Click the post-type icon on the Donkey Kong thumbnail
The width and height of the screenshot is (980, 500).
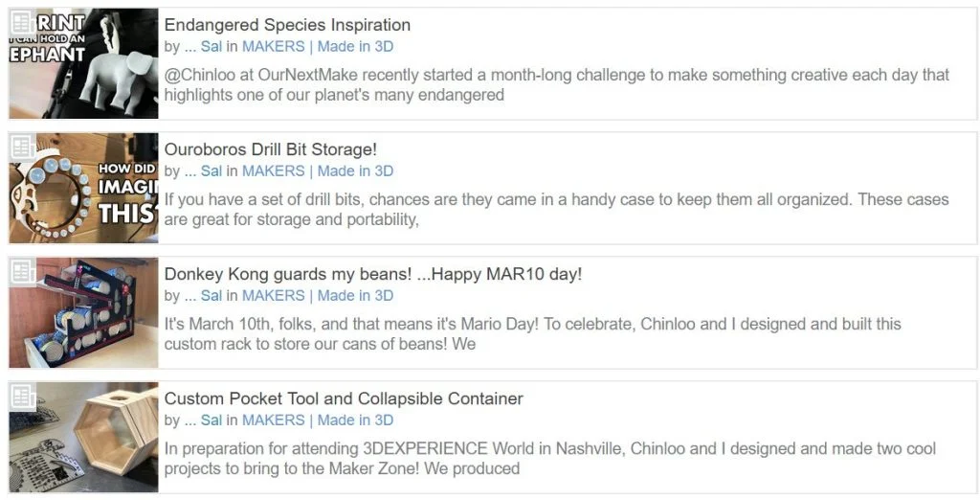(21, 271)
